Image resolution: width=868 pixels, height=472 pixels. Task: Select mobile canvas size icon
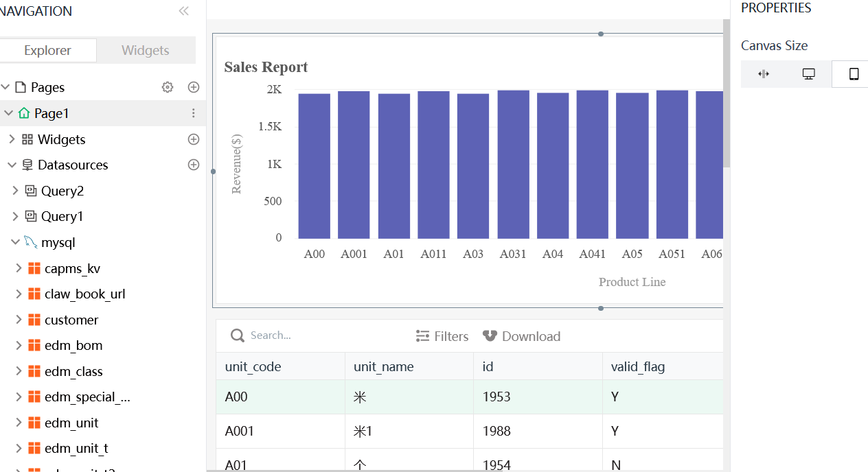coord(854,74)
